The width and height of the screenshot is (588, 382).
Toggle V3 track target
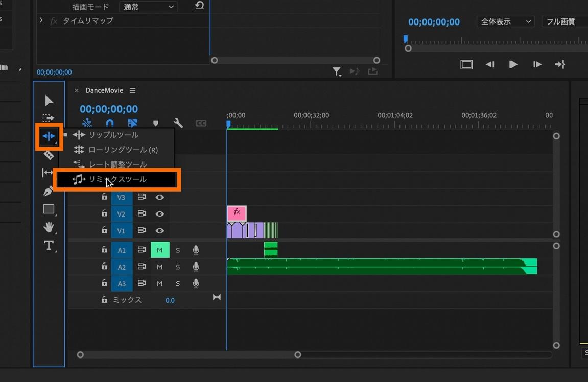pos(122,197)
